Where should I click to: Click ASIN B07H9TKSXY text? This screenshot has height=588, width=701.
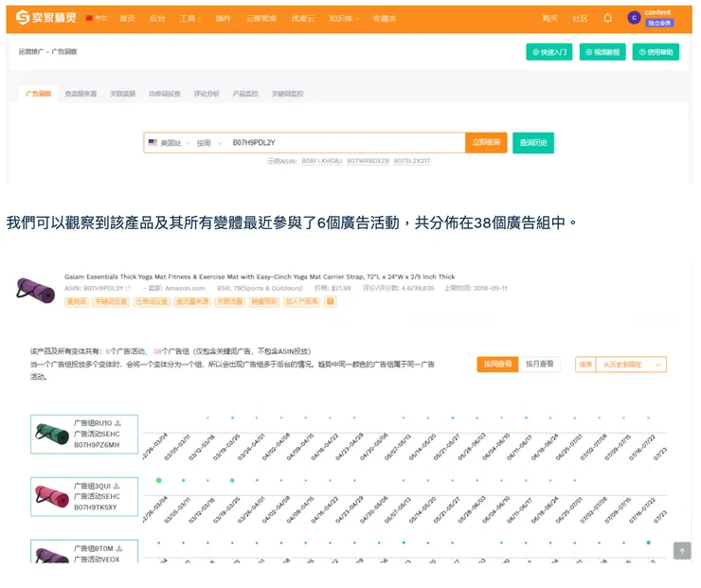(x=96, y=508)
